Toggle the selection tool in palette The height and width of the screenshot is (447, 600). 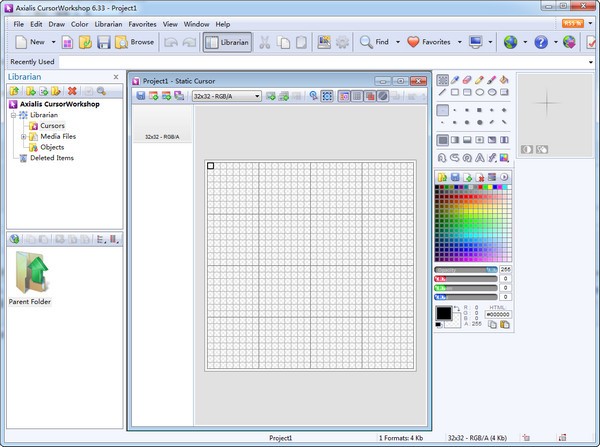tap(442, 80)
